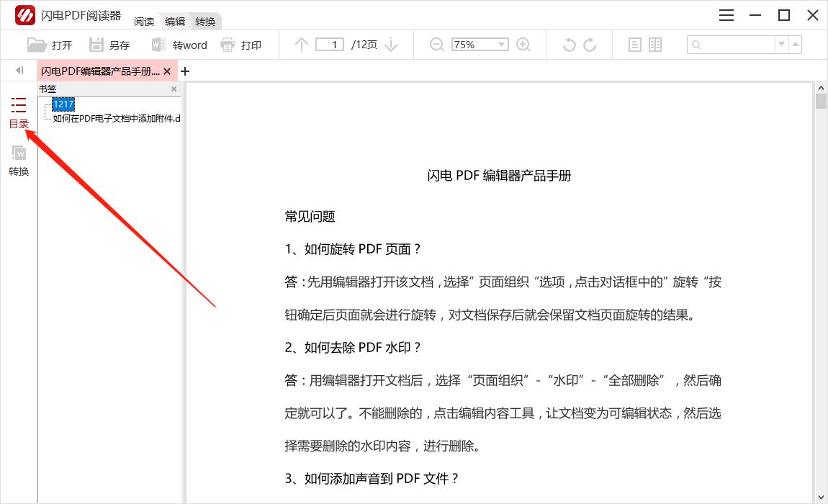Add a new document tab with plus button
This screenshot has width=828, height=504.
click(x=185, y=71)
